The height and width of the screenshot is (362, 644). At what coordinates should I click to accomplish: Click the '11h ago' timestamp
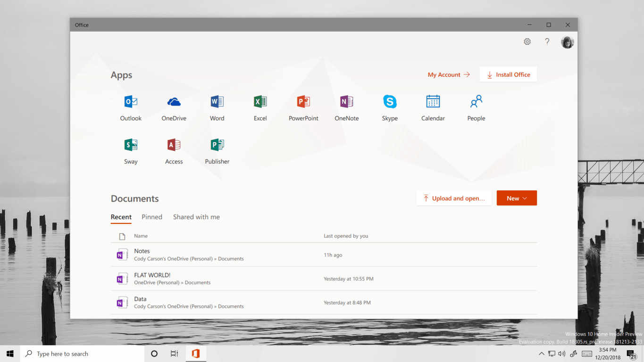click(333, 255)
